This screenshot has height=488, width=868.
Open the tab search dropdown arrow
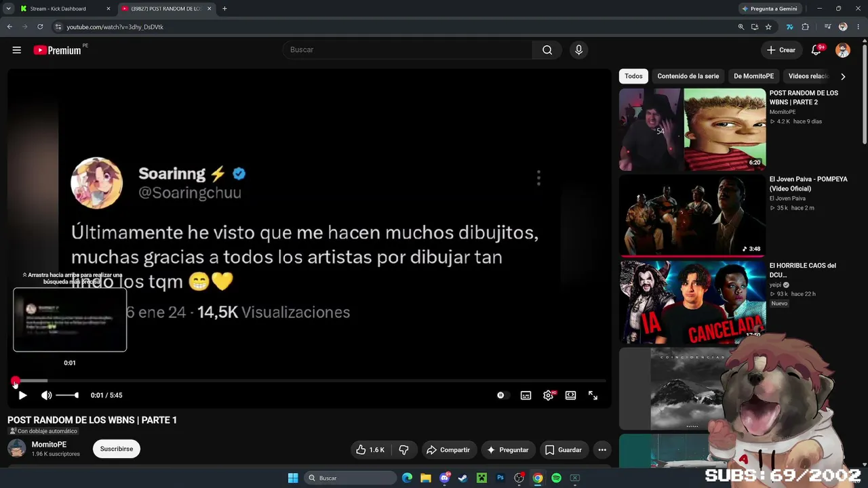click(8, 9)
